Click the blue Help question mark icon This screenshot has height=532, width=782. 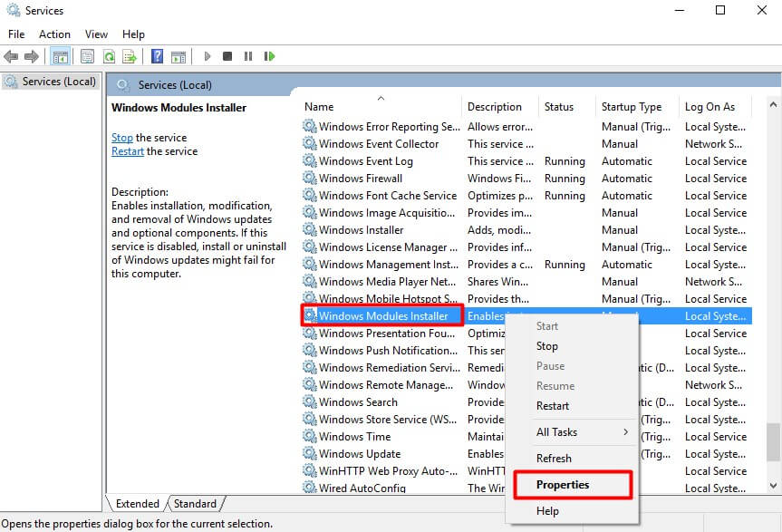(x=157, y=56)
